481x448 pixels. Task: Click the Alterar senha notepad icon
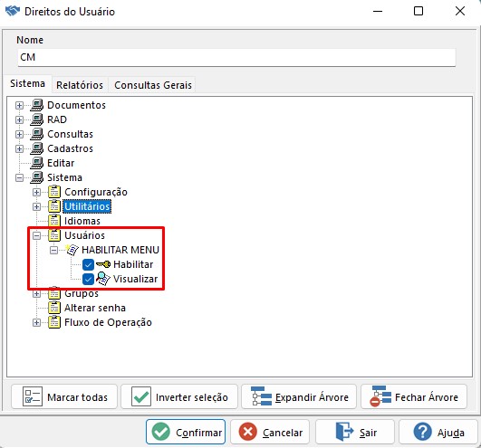tap(54, 308)
